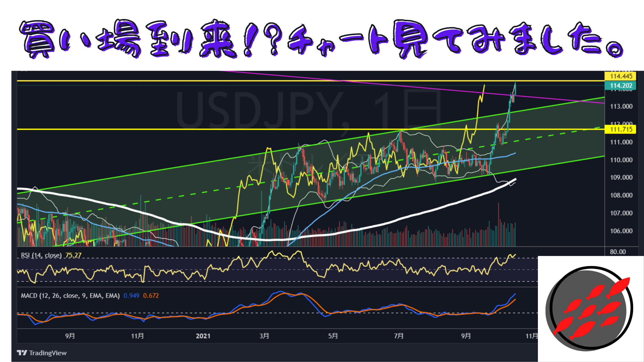Click the RSI value 75.27

pyautogui.click(x=73, y=255)
